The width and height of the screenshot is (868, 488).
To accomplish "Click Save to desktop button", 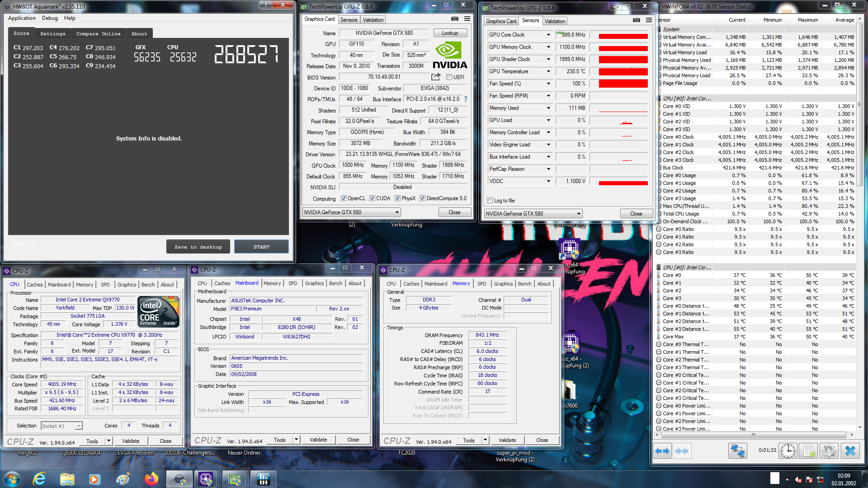I will (x=198, y=247).
